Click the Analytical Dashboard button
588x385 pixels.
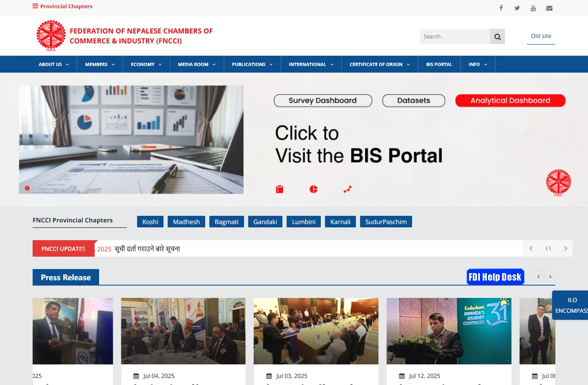point(510,101)
